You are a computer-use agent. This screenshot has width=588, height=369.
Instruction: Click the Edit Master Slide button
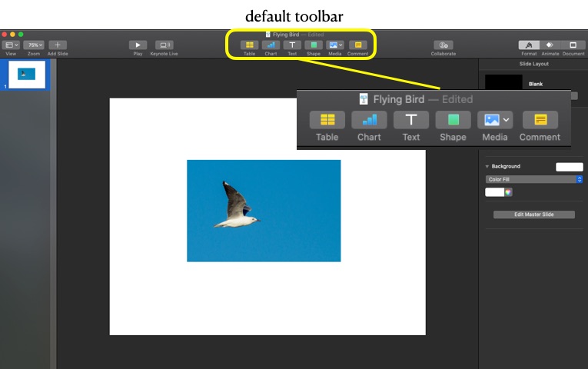coord(534,214)
